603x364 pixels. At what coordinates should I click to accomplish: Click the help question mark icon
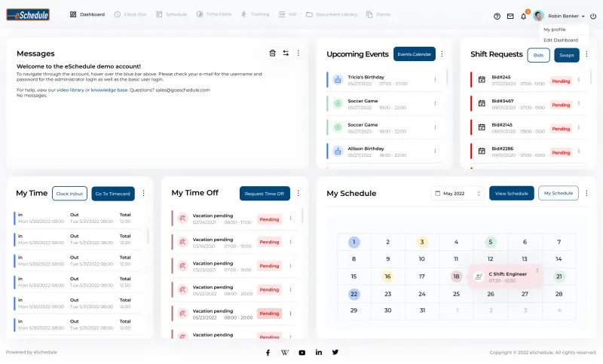[497, 16]
